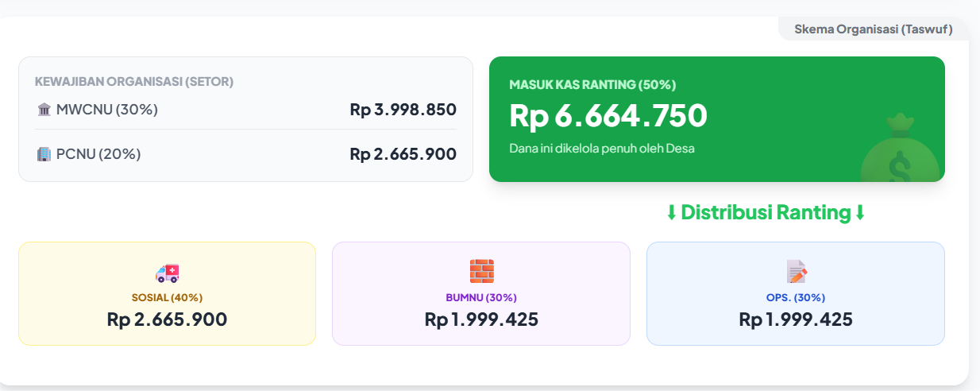
Task: Click the MWCNU (30%) row label
Action: (107, 110)
